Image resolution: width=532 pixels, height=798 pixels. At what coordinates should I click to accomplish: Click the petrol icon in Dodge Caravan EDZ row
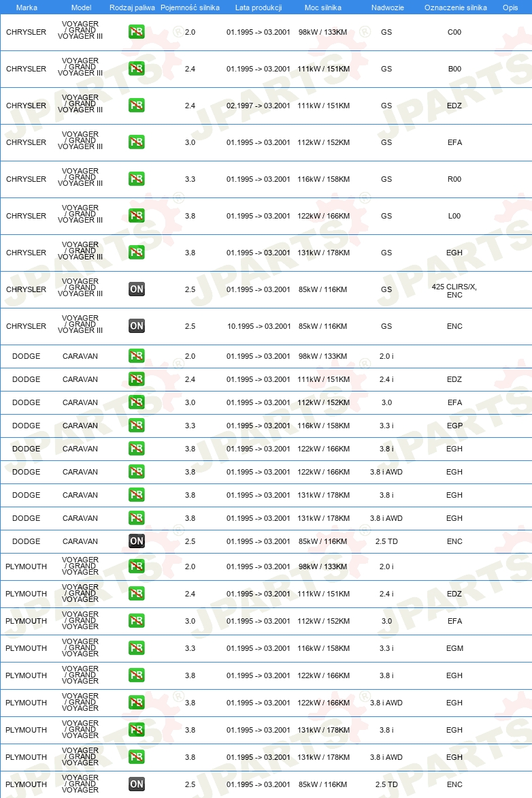pyautogui.click(x=136, y=379)
